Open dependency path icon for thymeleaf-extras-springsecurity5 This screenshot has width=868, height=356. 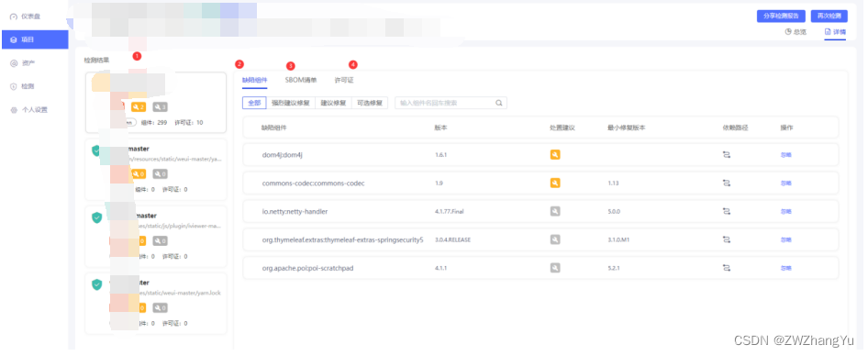[x=727, y=239]
